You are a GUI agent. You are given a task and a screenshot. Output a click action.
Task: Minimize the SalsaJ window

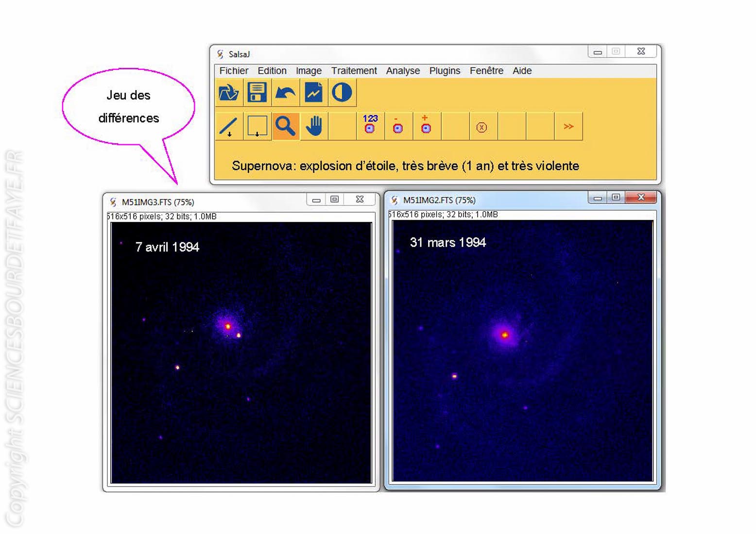[x=598, y=51]
